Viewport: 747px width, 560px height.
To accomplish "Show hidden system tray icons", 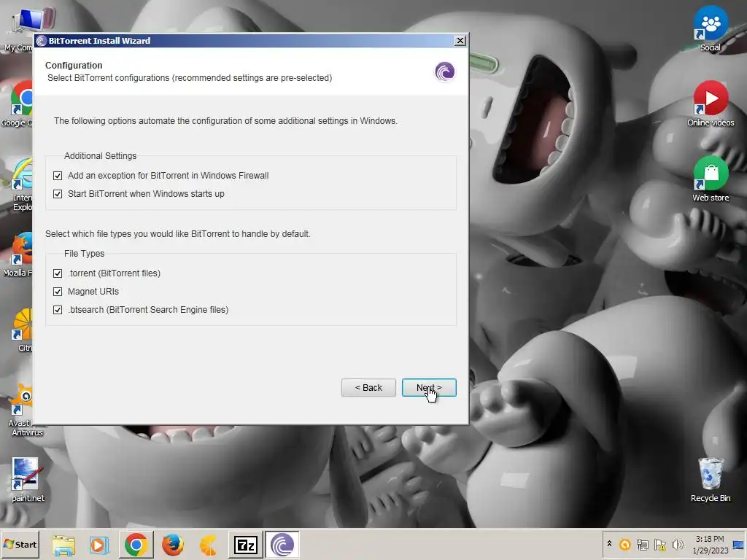I will (x=609, y=544).
